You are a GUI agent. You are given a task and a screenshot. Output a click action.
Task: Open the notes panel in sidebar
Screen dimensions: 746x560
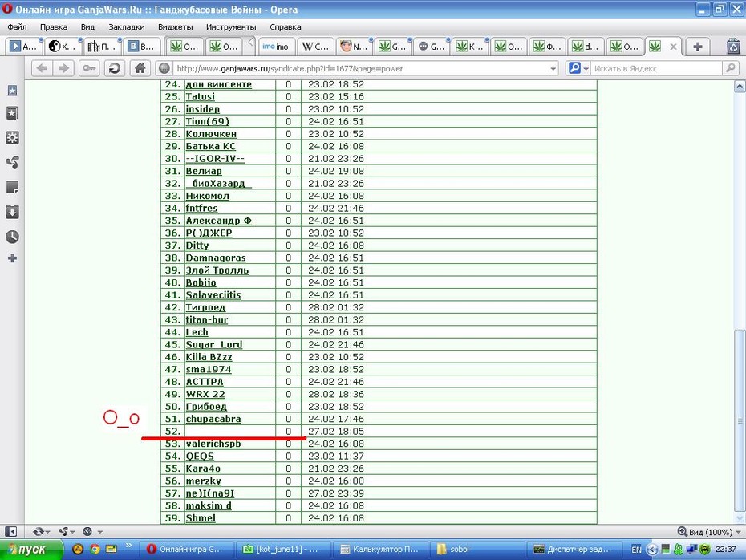click(x=12, y=188)
